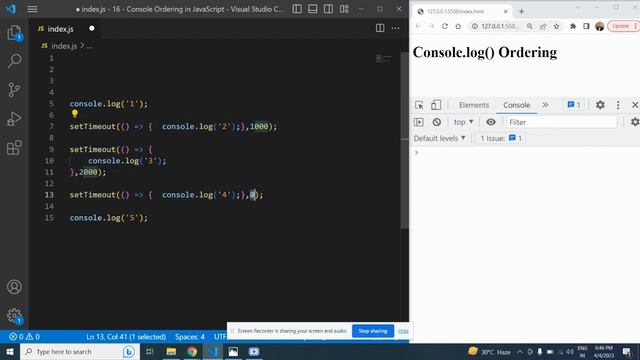The width and height of the screenshot is (640, 360).
Task: Activate DevTools inspect element picker
Action: 419,105
